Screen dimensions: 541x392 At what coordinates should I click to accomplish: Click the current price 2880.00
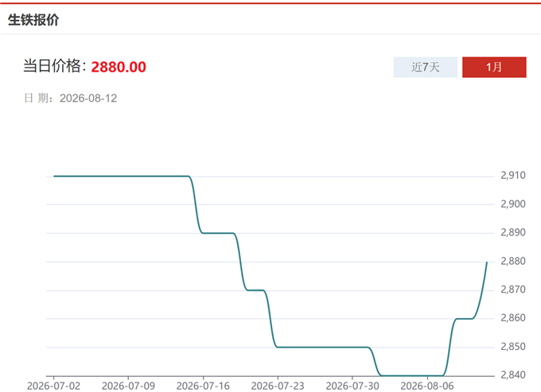[119, 67]
